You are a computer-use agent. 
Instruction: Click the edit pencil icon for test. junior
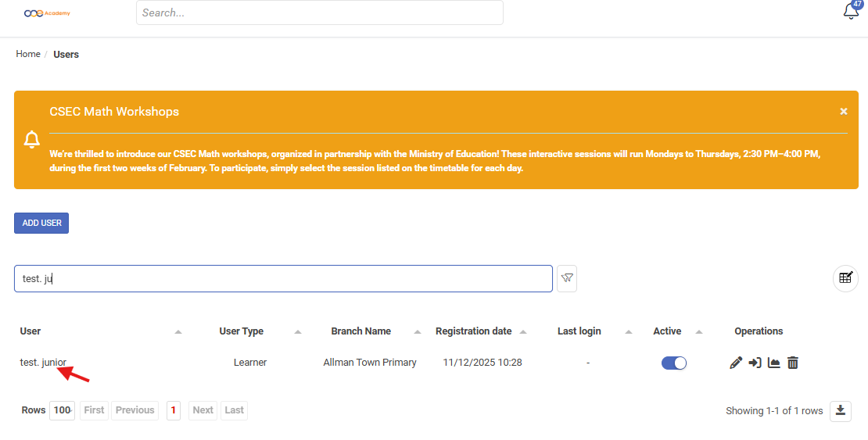pyautogui.click(x=735, y=363)
